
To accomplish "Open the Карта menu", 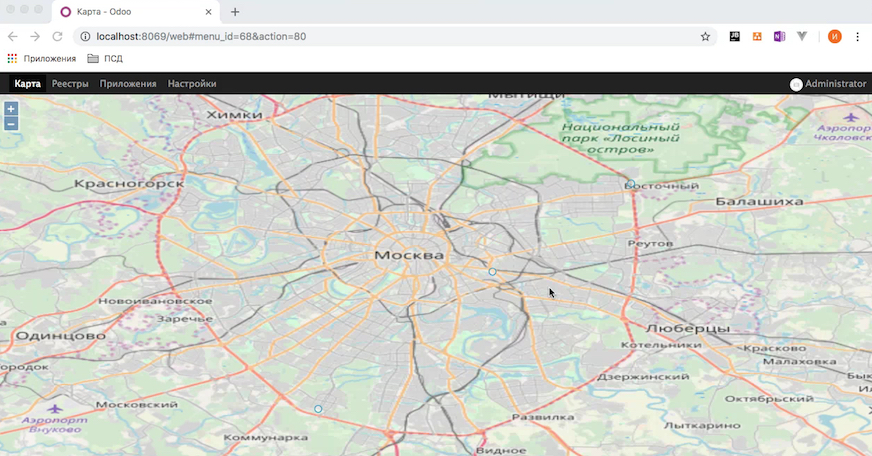I will pyautogui.click(x=27, y=83).
